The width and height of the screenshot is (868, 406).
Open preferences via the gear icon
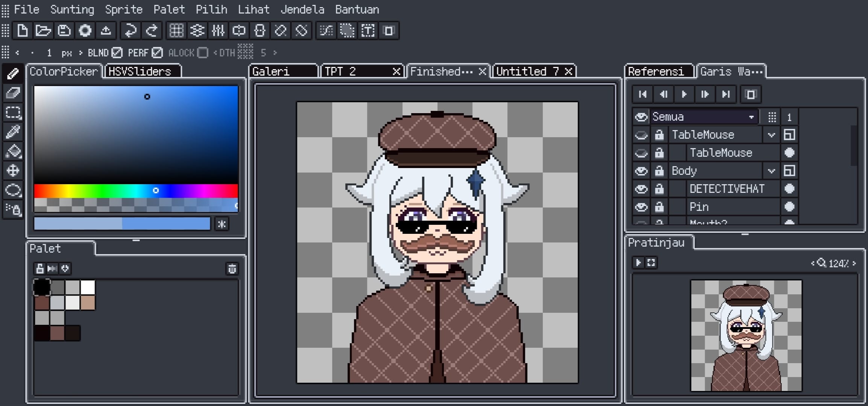[x=85, y=31]
